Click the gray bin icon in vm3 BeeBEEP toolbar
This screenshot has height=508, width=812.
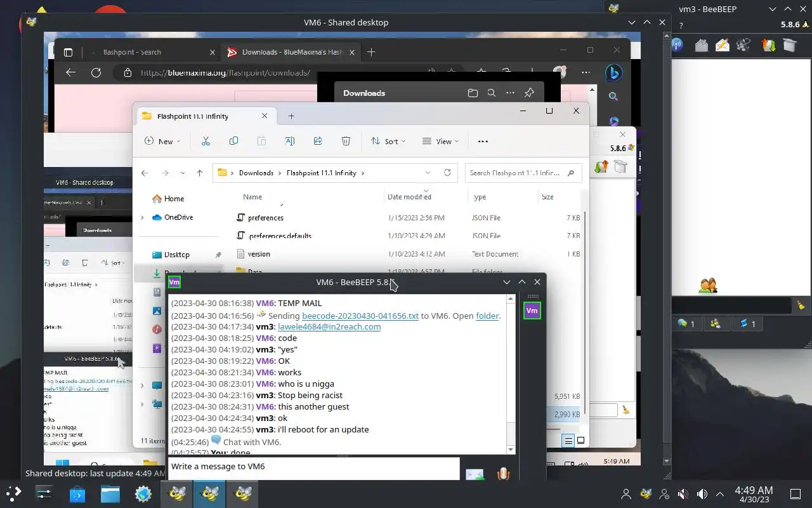pos(789,44)
